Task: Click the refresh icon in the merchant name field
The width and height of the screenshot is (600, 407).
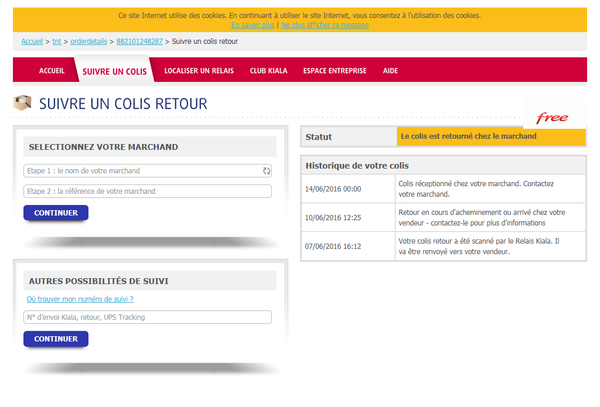Action: point(266,171)
